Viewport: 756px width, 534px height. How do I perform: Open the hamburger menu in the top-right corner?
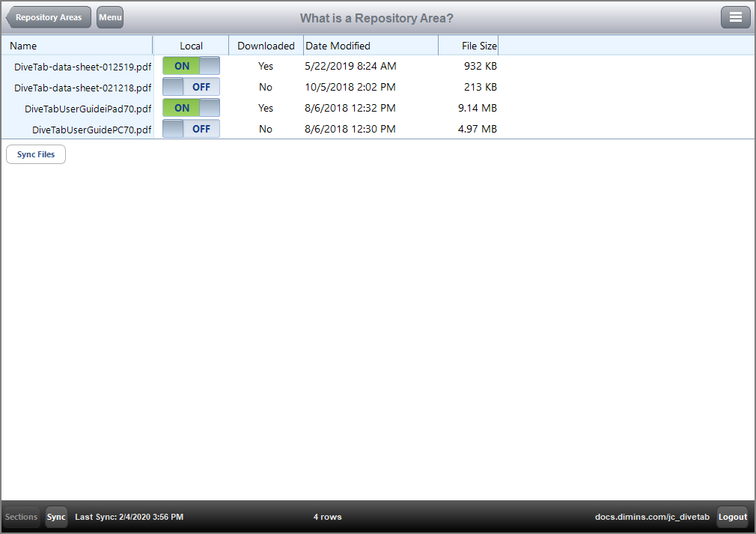coord(735,16)
